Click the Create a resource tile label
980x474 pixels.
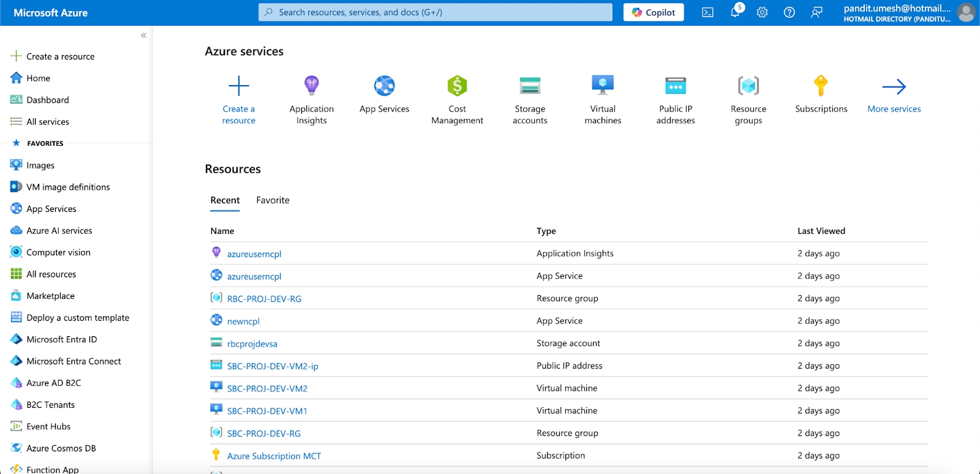[239, 115]
